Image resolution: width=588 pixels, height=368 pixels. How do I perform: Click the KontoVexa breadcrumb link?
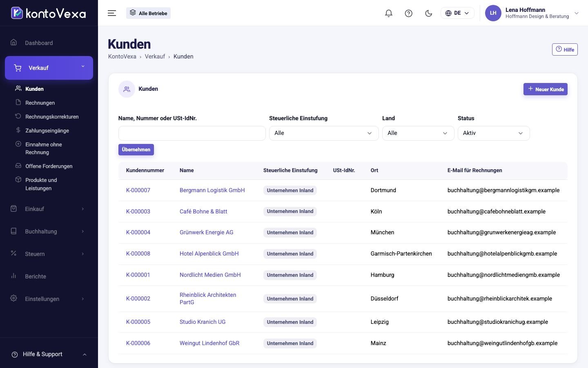[122, 56]
